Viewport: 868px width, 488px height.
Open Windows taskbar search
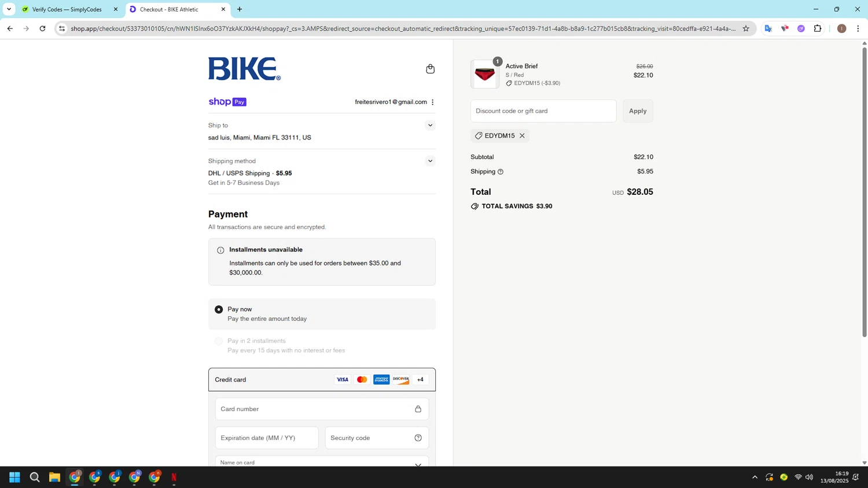coord(35,478)
